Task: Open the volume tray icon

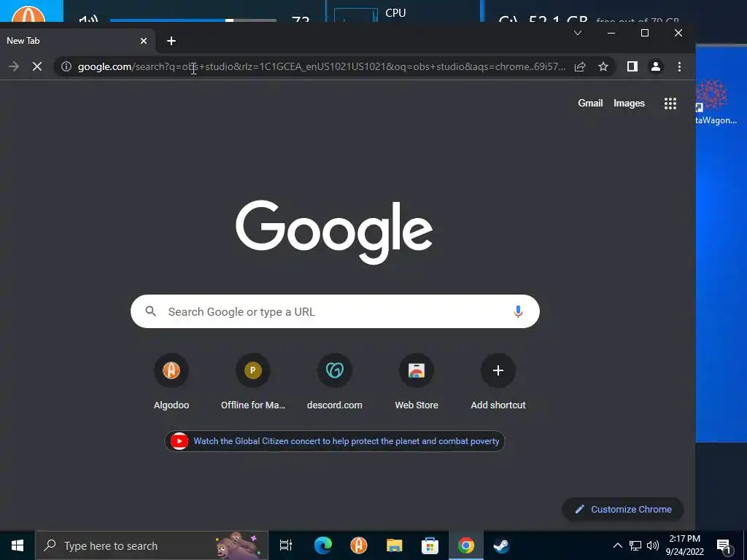Action: [653, 545]
